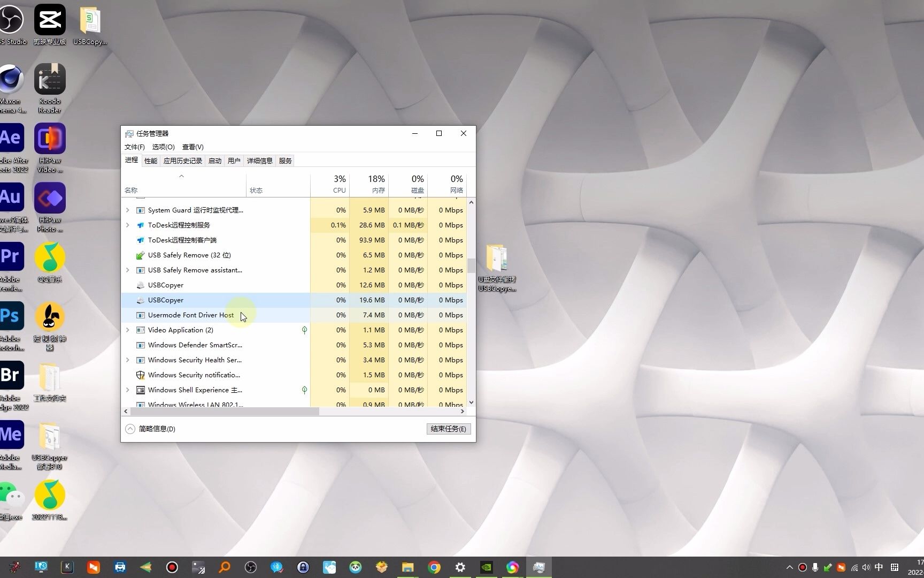Sort processes by 内存 column

pos(369,184)
